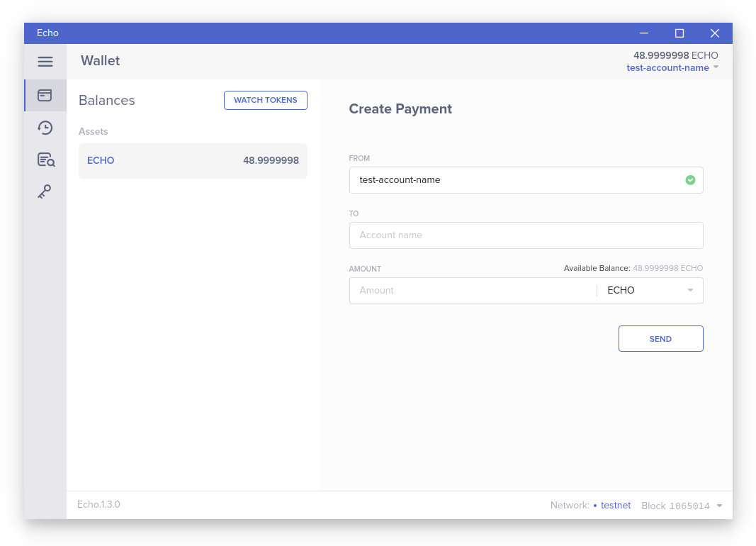The width and height of the screenshot is (756, 546).
Task: Open the ECHO currency dropdown
Action: coord(650,290)
